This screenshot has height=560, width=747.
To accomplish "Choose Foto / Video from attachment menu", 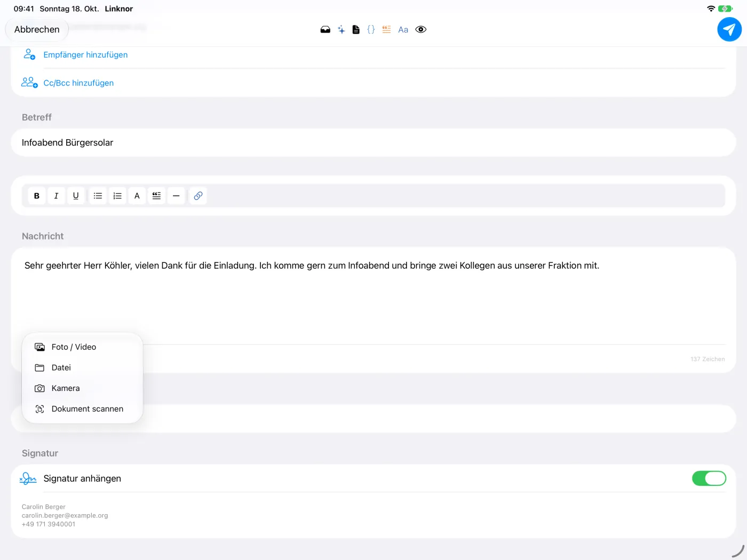I will tap(83, 347).
